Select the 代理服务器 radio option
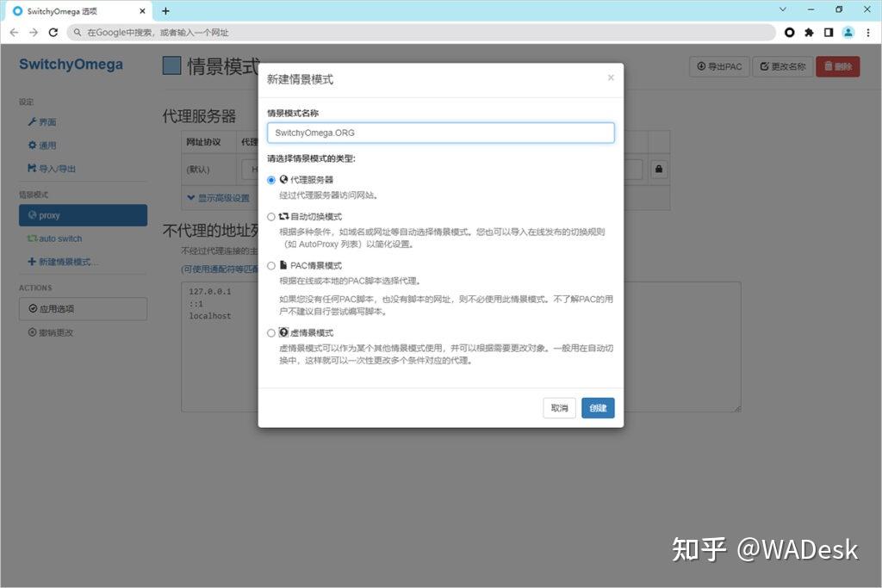 pyautogui.click(x=271, y=179)
